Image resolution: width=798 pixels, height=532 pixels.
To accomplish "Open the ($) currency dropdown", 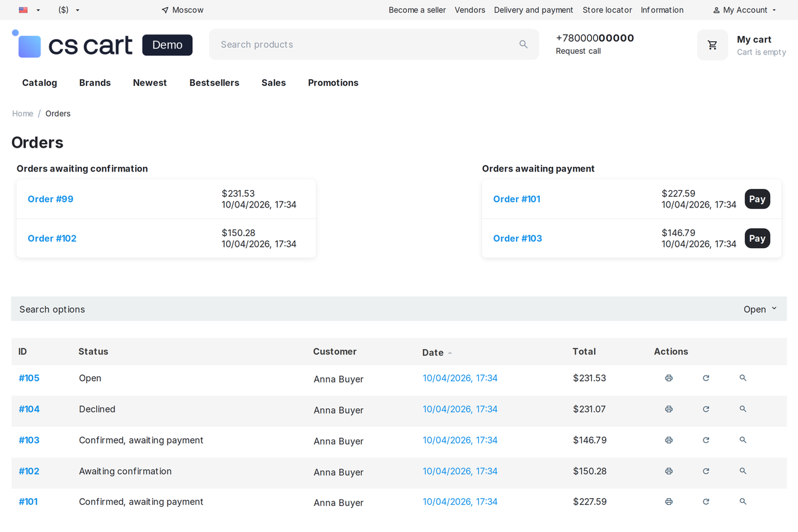I will pos(69,10).
